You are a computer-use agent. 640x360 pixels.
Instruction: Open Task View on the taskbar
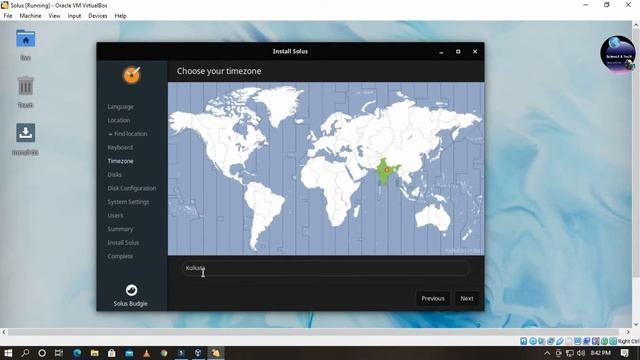point(59,353)
